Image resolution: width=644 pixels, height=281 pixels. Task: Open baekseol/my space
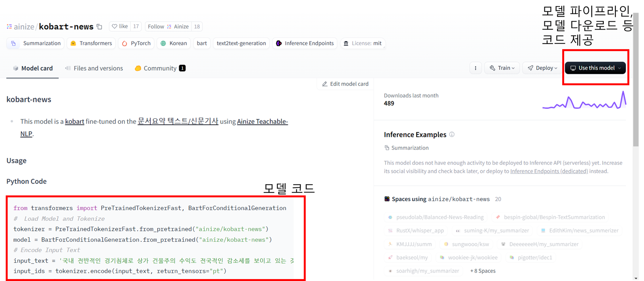click(x=408, y=258)
